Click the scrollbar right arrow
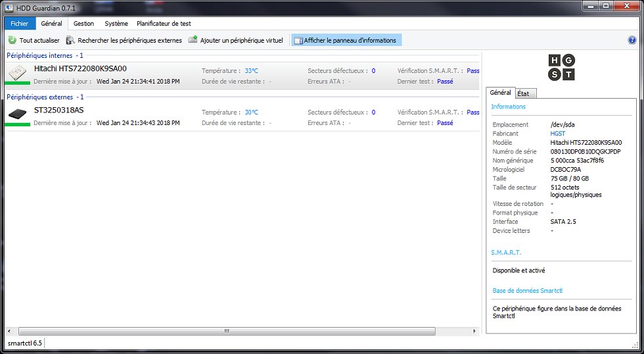The height and width of the screenshot is (354, 644). coord(474,331)
